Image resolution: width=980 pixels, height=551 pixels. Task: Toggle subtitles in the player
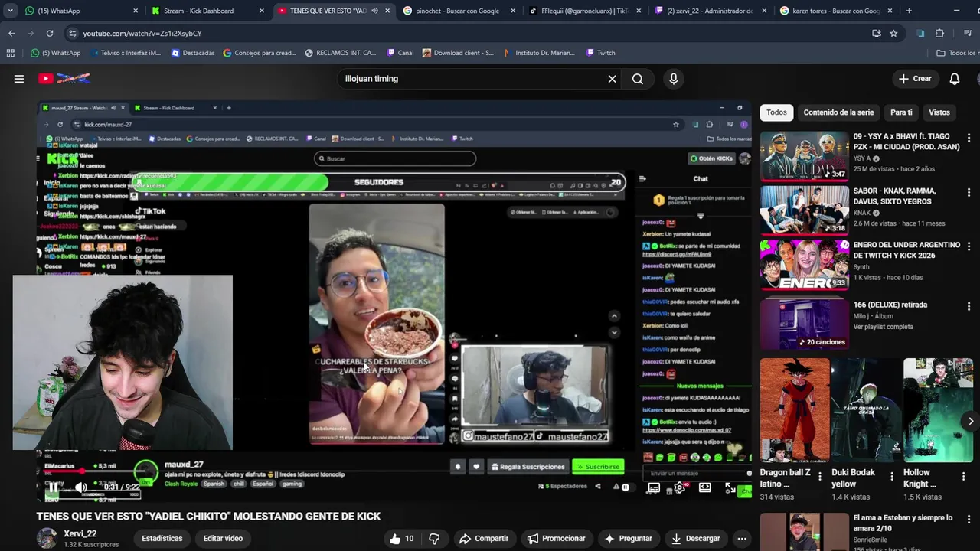point(654,487)
